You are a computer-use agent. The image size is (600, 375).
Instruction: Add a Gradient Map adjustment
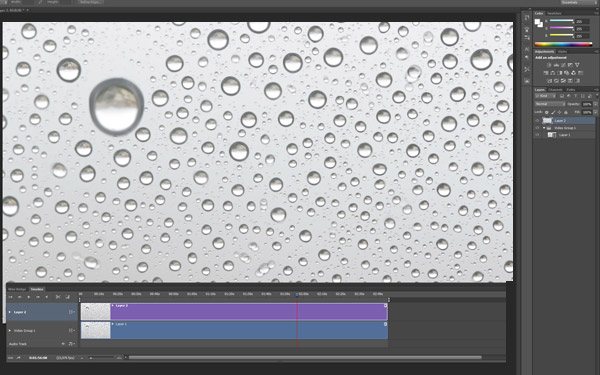[x=577, y=81]
